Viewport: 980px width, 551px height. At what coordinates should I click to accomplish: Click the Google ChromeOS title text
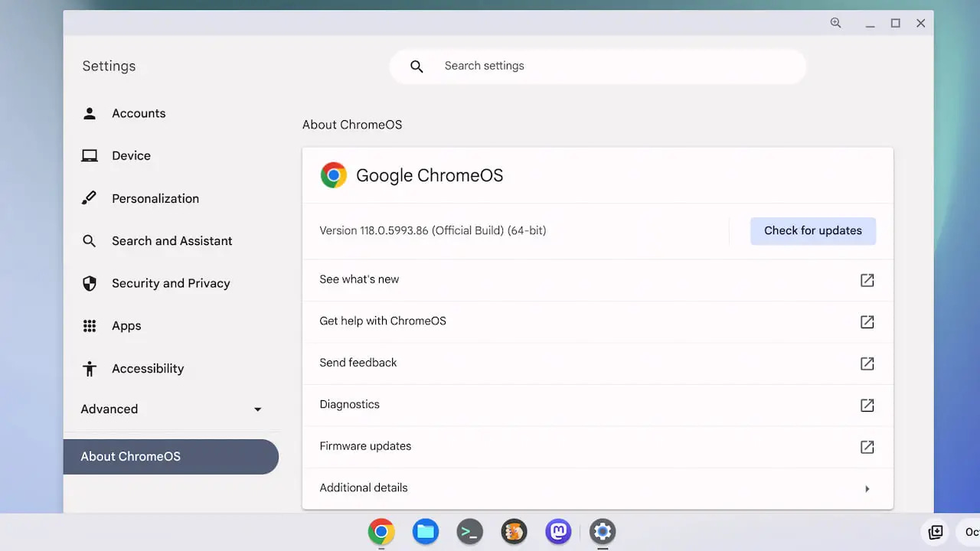point(430,176)
